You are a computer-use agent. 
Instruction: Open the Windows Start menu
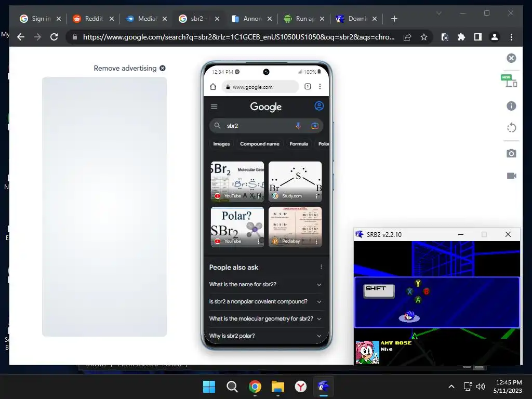(x=209, y=387)
